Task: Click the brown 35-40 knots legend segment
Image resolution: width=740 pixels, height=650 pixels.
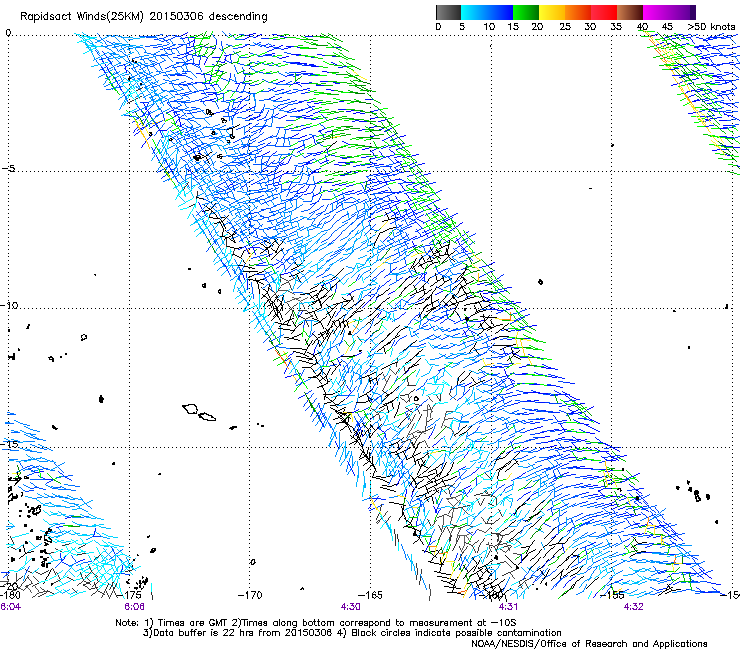Action: (x=630, y=12)
